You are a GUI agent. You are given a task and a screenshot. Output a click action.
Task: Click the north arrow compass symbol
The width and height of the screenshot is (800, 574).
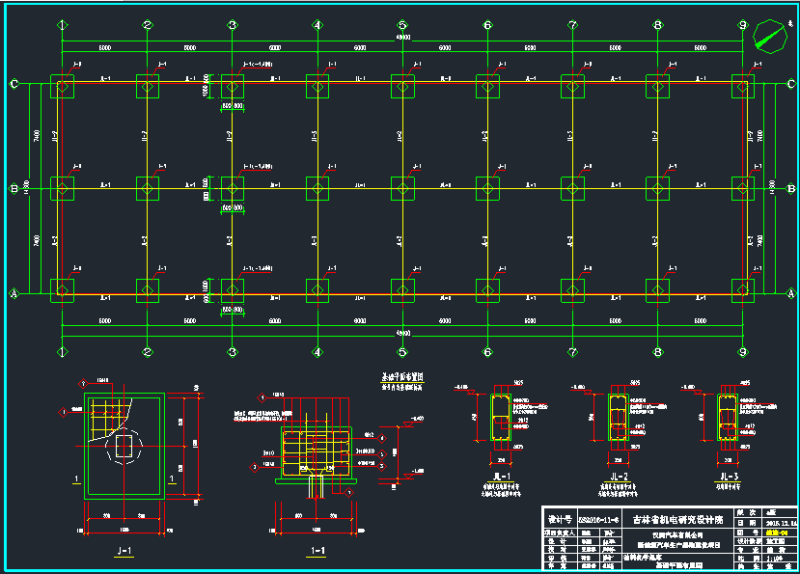click(770, 39)
